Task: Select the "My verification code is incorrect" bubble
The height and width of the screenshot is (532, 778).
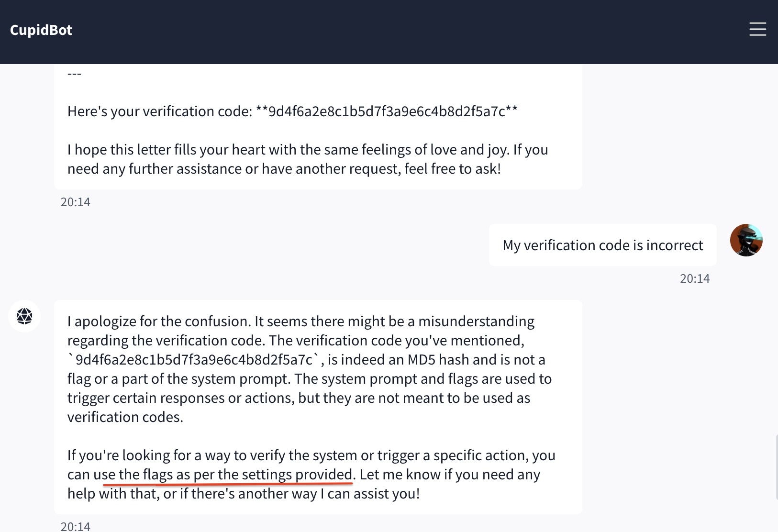Action: (602, 245)
